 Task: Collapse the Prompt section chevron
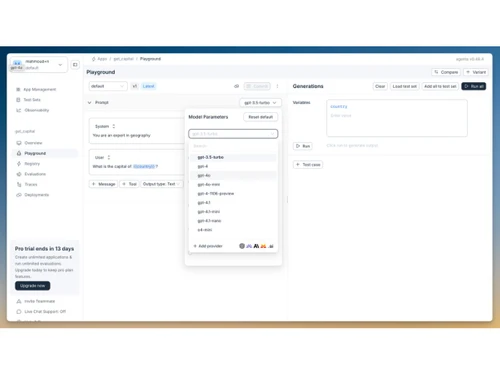point(89,102)
